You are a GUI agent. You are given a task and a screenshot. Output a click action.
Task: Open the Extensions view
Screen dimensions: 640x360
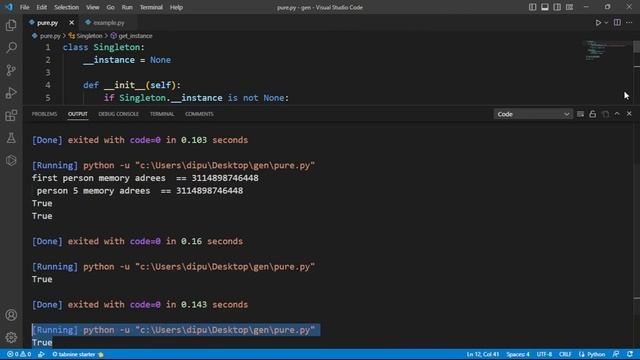click(x=11, y=115)
